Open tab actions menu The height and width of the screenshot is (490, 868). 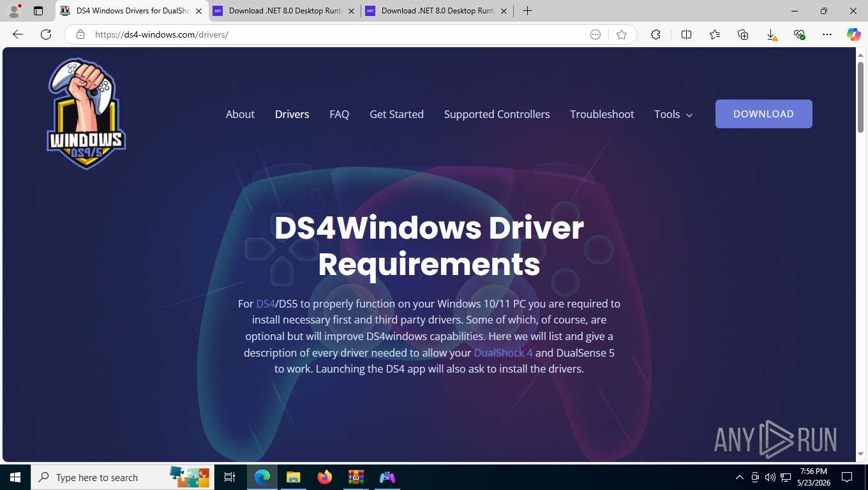[x=38, y=11]
